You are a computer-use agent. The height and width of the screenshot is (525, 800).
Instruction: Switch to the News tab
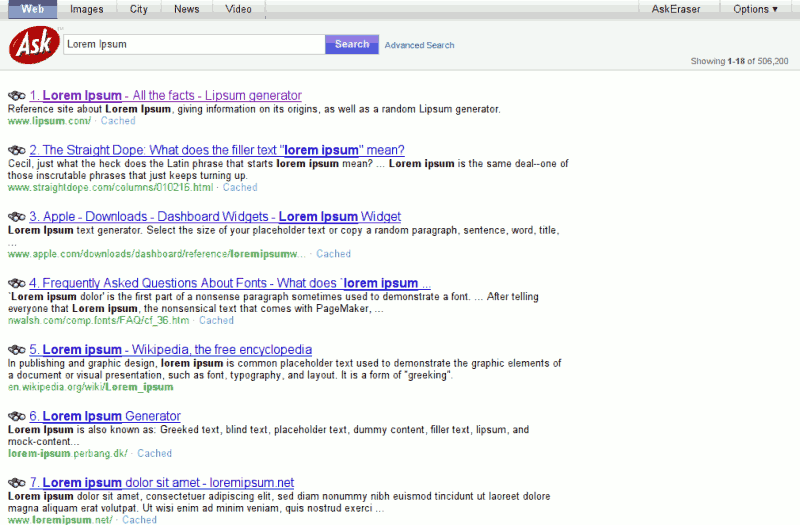pos(187,9)
